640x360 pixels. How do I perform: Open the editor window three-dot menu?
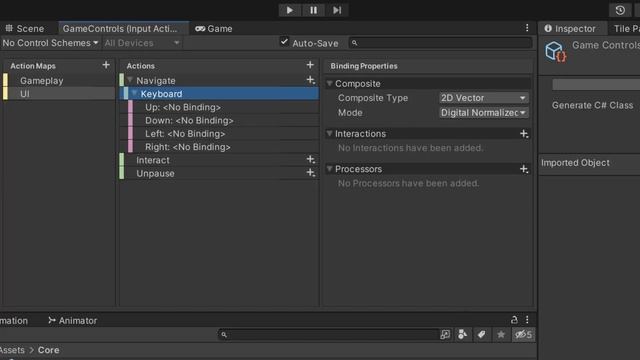[x=527, y=28]
